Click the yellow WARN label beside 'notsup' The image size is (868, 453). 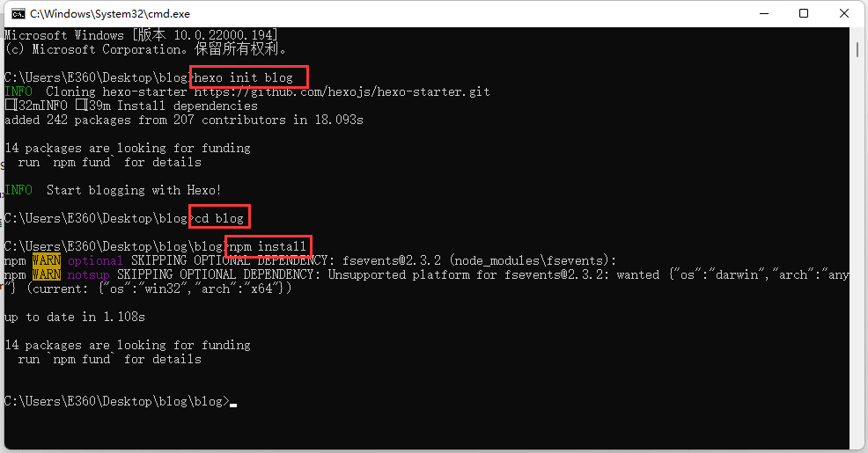47,274
